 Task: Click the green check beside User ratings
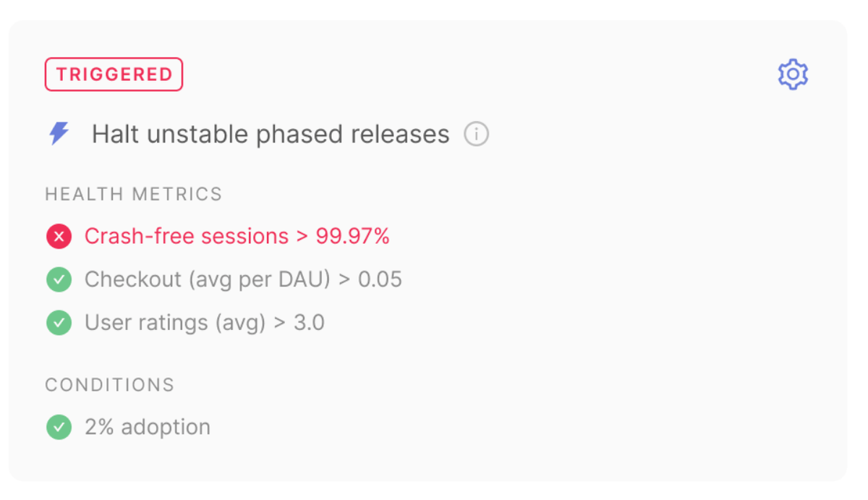tap(59, 323)
